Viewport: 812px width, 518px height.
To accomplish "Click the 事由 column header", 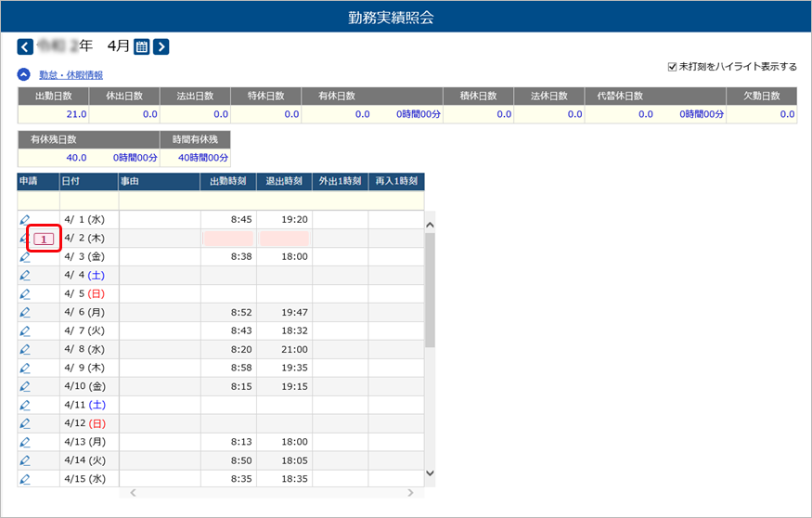I will 160,181.
